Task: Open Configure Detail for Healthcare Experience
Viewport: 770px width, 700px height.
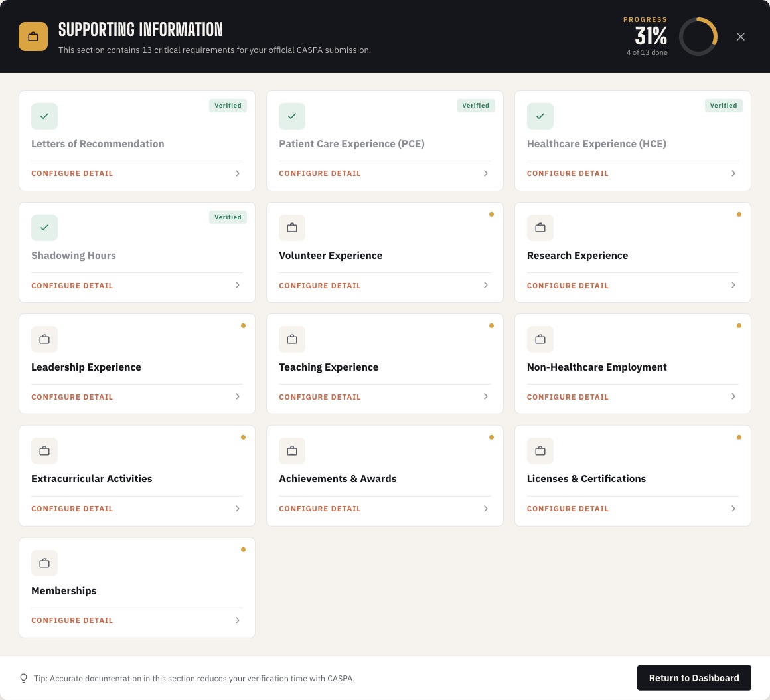Action: [568, 173]
